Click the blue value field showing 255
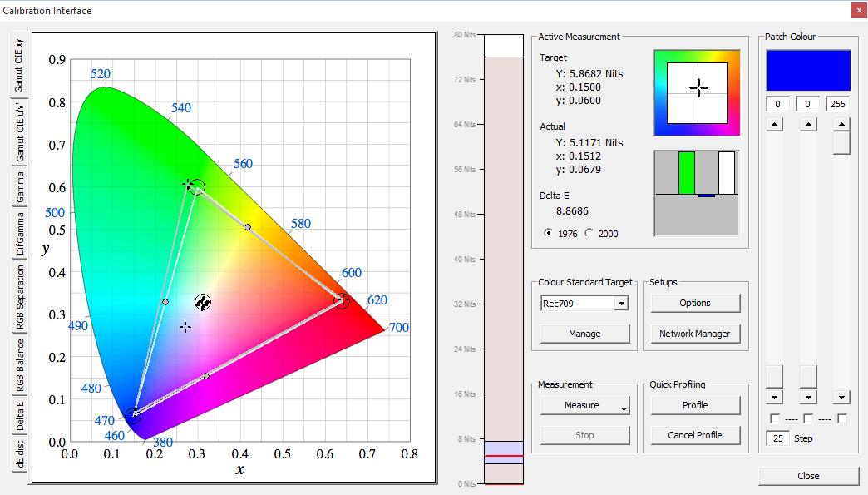Viewport: 868px width, 495px height. pyautogui.click(x=838, y=104)
